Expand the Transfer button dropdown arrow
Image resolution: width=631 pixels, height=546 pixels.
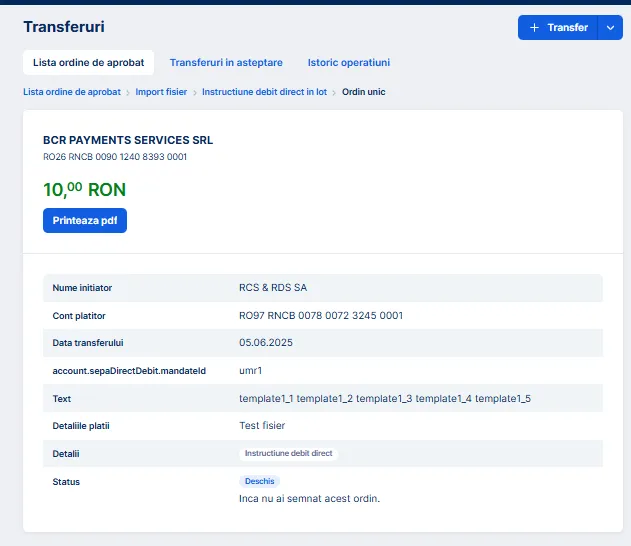point(610,28)
